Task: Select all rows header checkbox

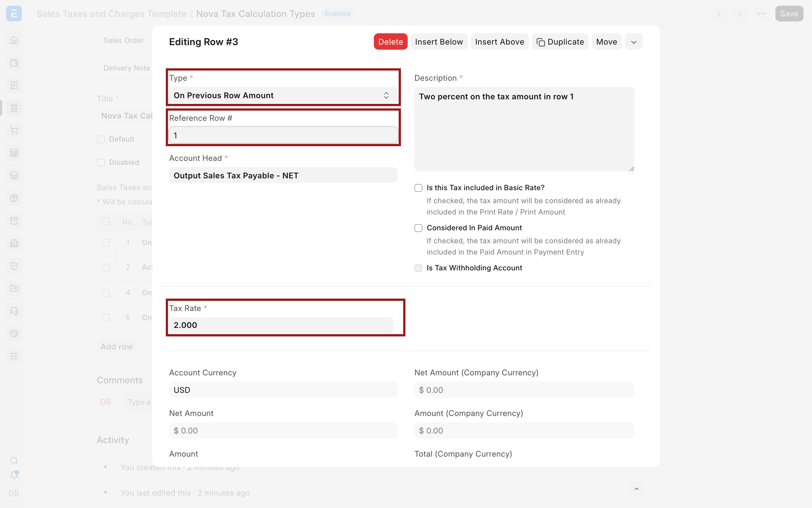Action: coord(106,222)
